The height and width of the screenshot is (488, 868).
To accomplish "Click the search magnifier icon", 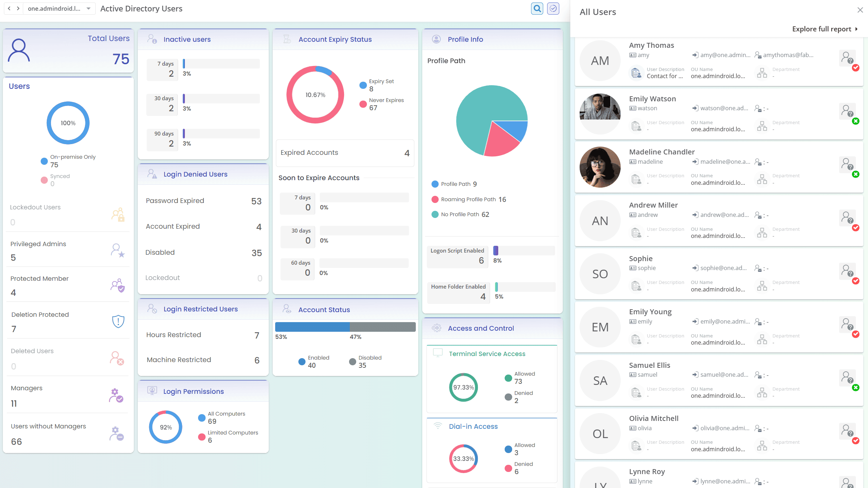I will coord(537,9).
